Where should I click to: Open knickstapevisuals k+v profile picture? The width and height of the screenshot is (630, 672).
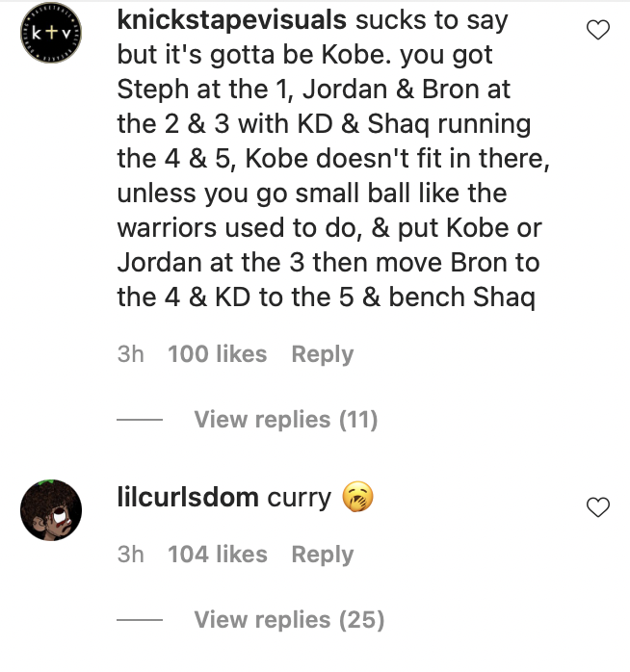point(51,33)
